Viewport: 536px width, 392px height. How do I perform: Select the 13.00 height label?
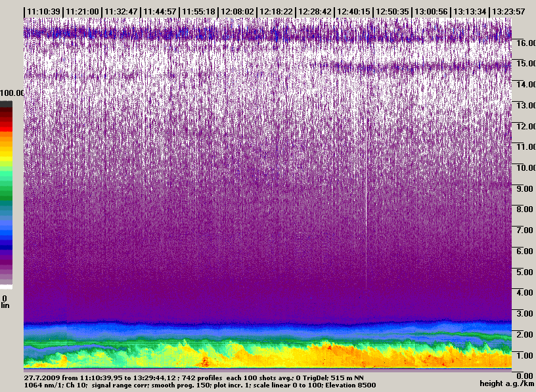pyautogui.click(x=525, y=105)
